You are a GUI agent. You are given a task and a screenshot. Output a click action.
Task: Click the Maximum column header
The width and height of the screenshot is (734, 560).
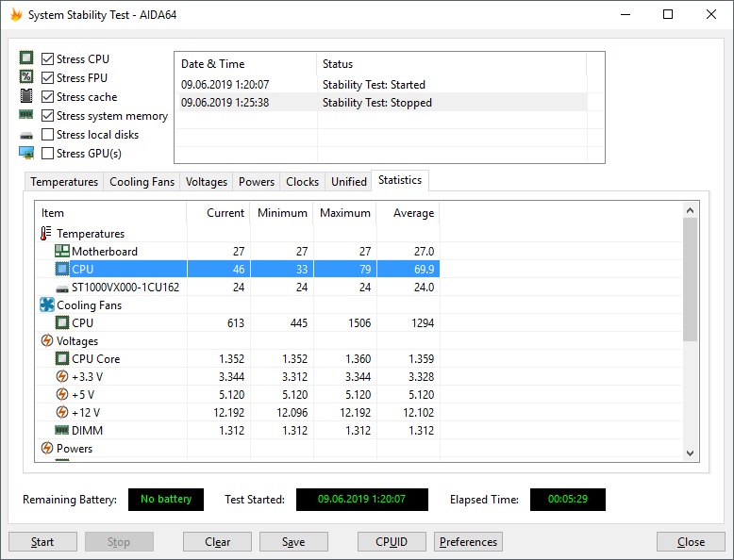345,213
